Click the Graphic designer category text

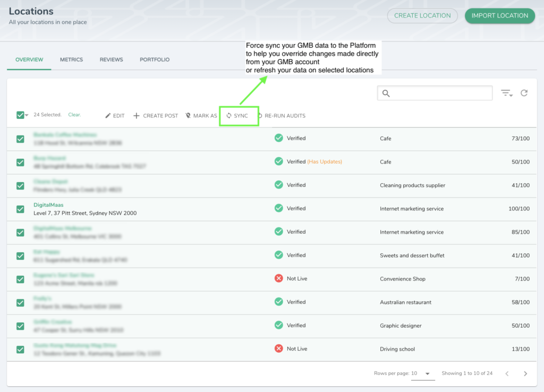coord(401,326)
